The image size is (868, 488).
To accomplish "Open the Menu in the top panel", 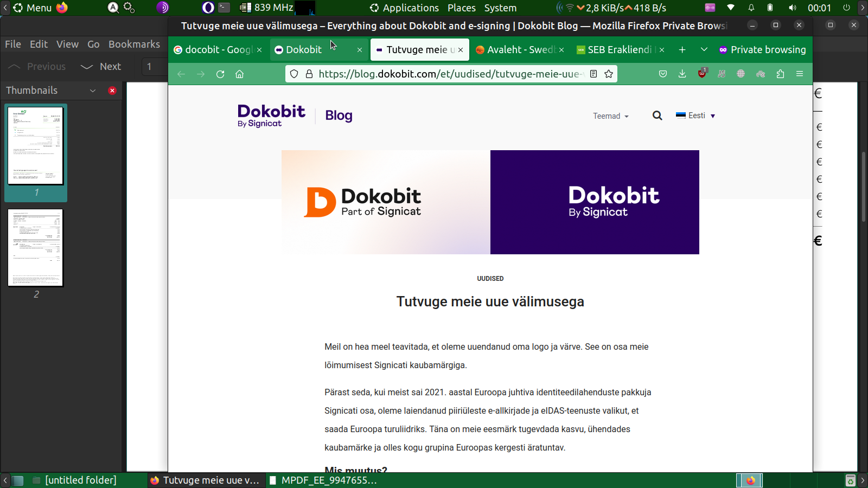I will [x=33, y=8].
